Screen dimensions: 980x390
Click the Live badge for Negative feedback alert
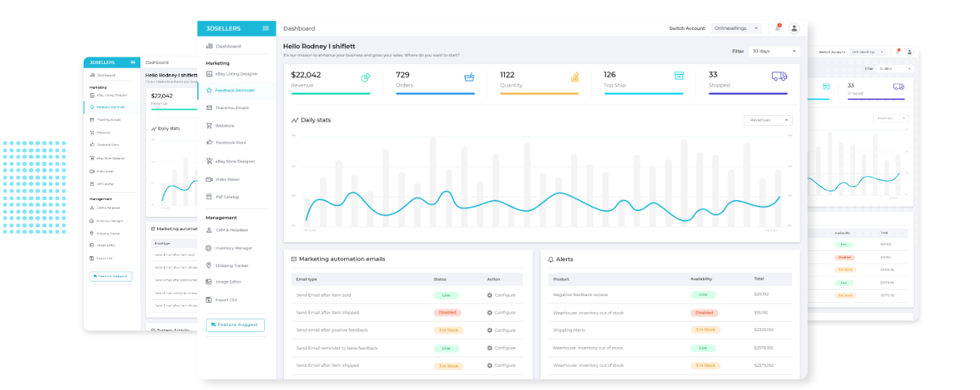click(x=703, y=295)
